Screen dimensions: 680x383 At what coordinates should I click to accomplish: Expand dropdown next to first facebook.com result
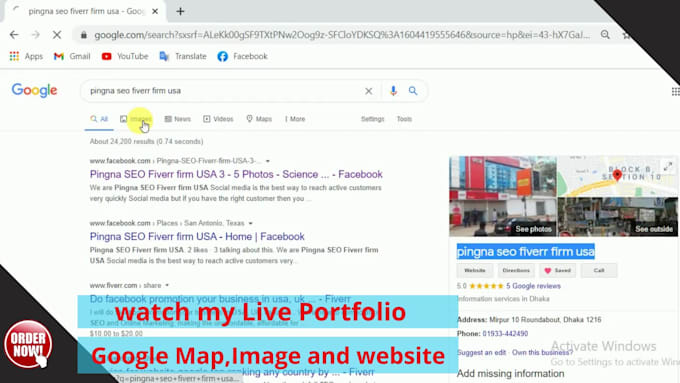pos(268,161)
